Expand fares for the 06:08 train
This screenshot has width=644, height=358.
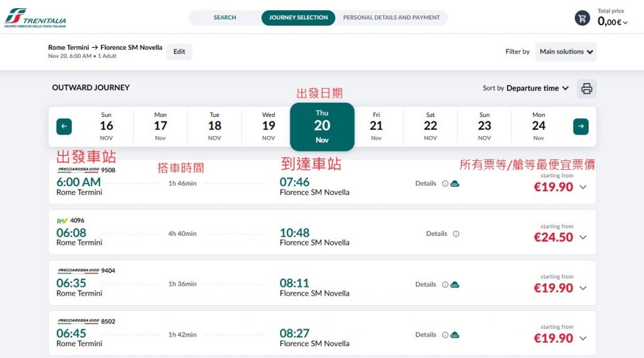(x=583, y=237)
